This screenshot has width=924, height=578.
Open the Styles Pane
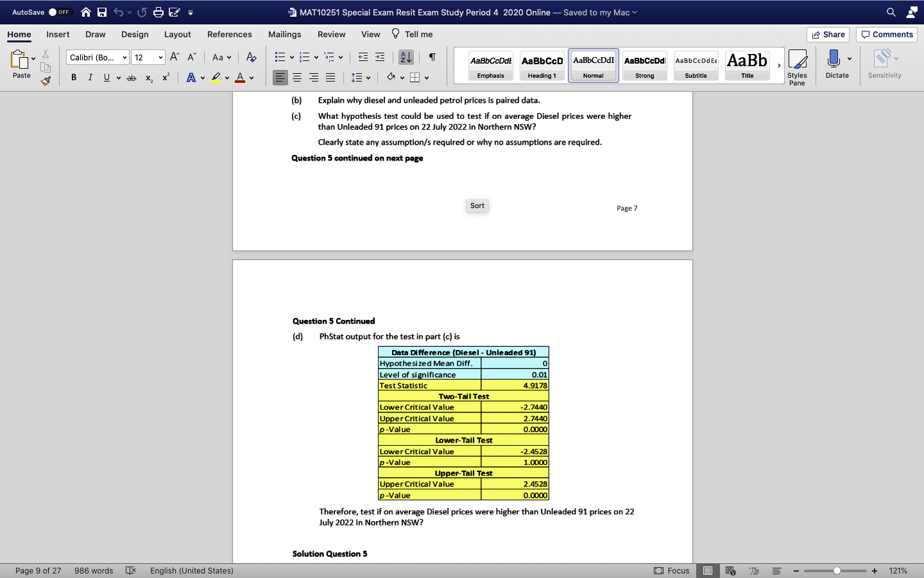click(797, 66)
